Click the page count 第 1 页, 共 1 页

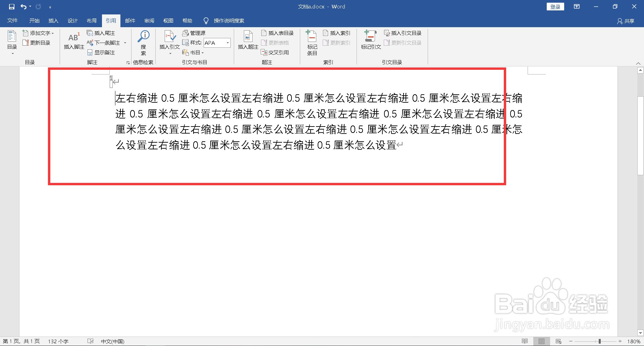[21, 341]
